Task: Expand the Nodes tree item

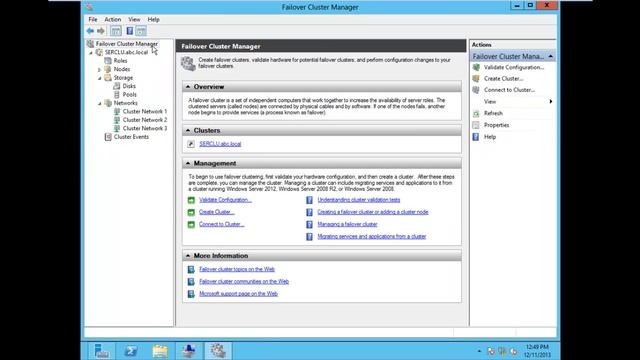Action: click(x=100, y=69)
